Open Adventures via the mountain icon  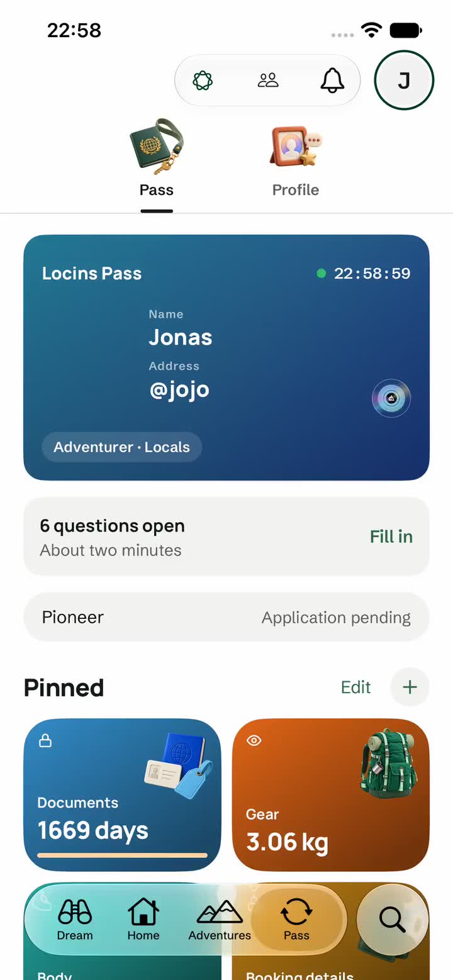pyautogui.click(x=220, y=920)
